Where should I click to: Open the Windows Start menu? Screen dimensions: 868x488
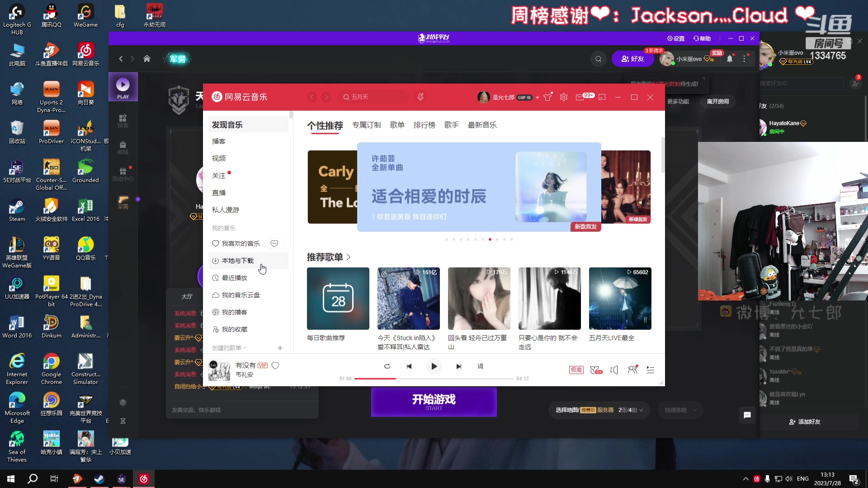coord(11,479)
